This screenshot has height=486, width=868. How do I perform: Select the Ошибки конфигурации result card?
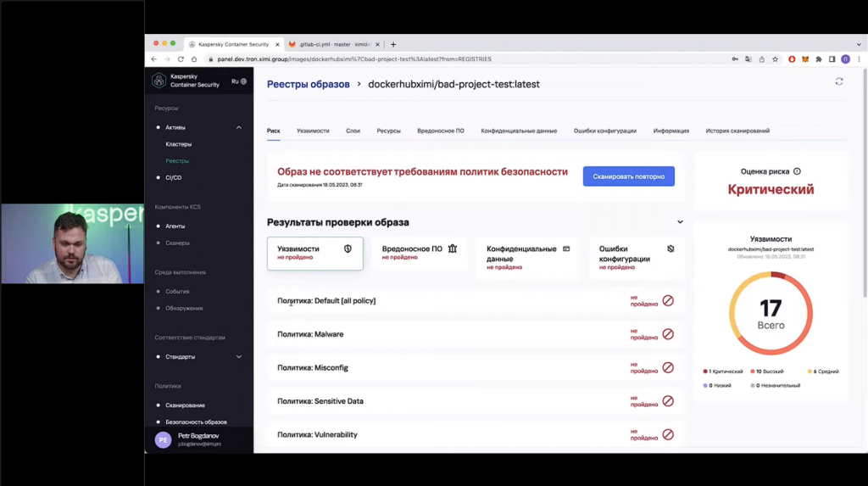point(637,258)
